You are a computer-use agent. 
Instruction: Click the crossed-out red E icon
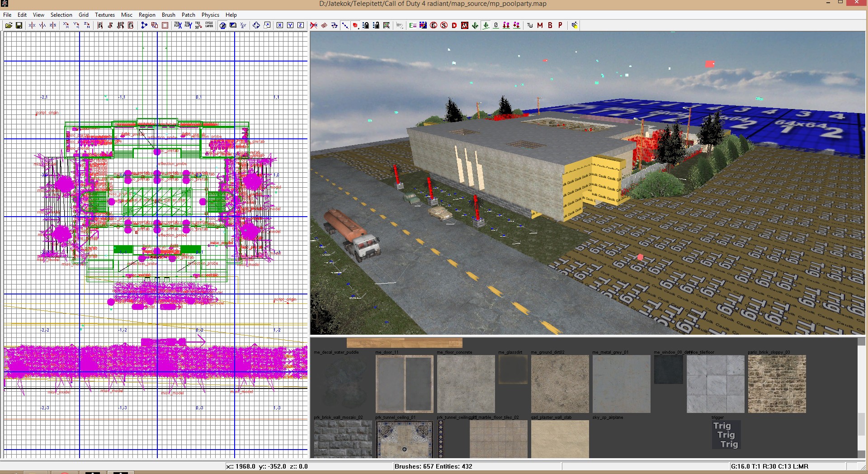click(434, 25)
